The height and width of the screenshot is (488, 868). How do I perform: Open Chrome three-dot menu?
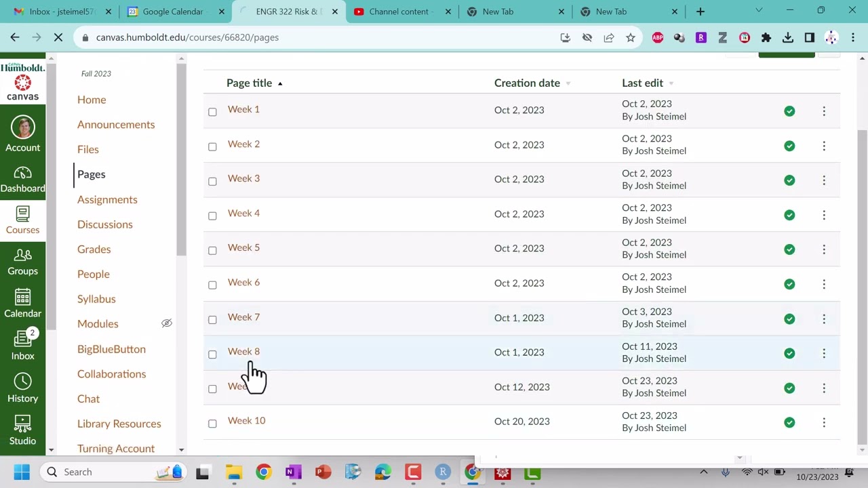tap(853, 37)
